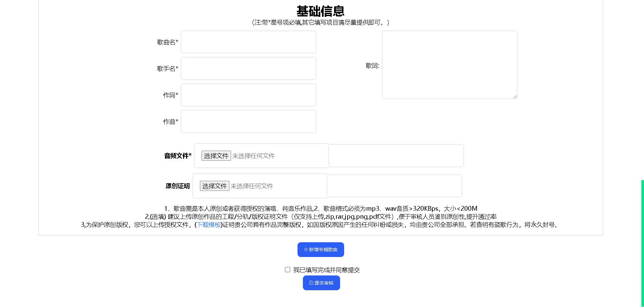Select the 作词 input field
This screenshot has width=644, height=307.
248,95
